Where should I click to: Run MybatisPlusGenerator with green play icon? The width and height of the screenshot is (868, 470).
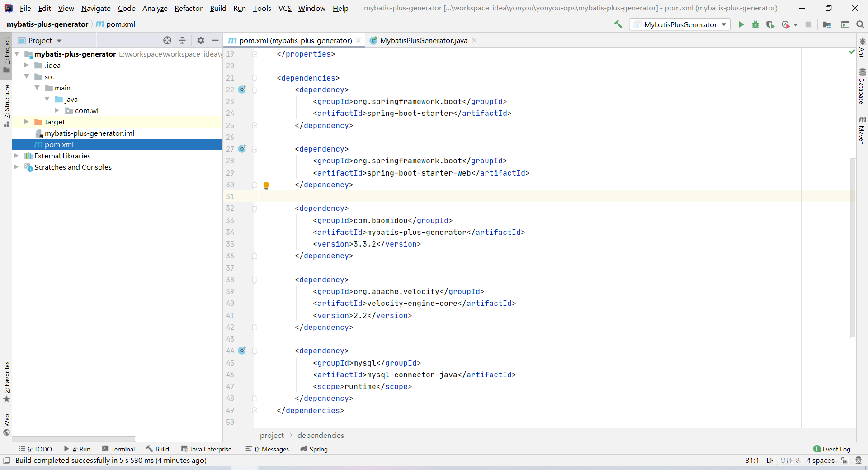point(741,24)
